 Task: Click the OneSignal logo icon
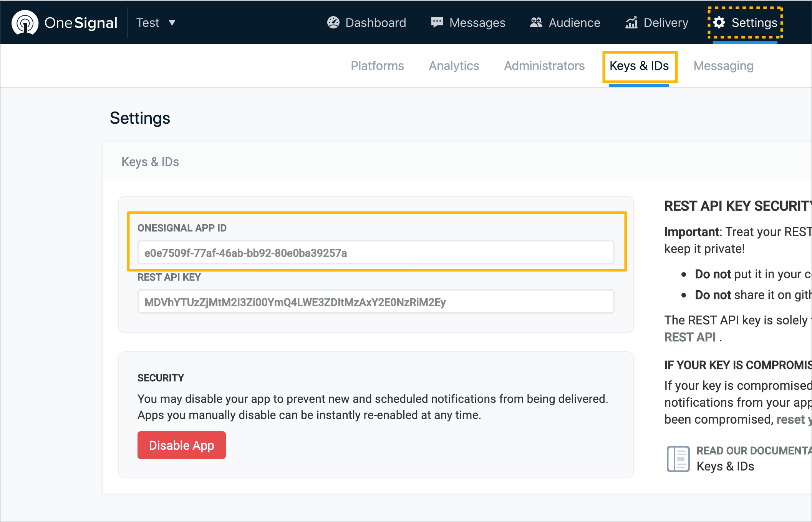(x=25, y=23)
